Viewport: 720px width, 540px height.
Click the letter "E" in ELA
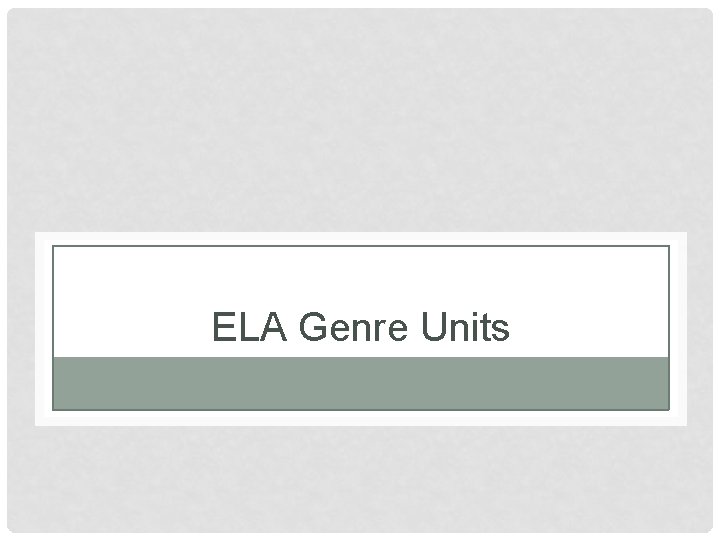(x=224, y=326)
